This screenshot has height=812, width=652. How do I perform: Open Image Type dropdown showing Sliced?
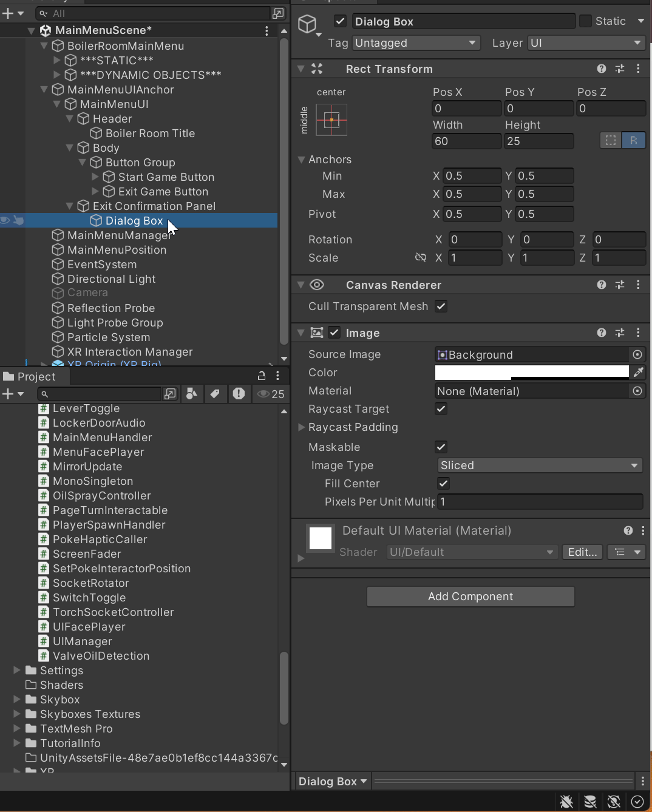(540, 465)
